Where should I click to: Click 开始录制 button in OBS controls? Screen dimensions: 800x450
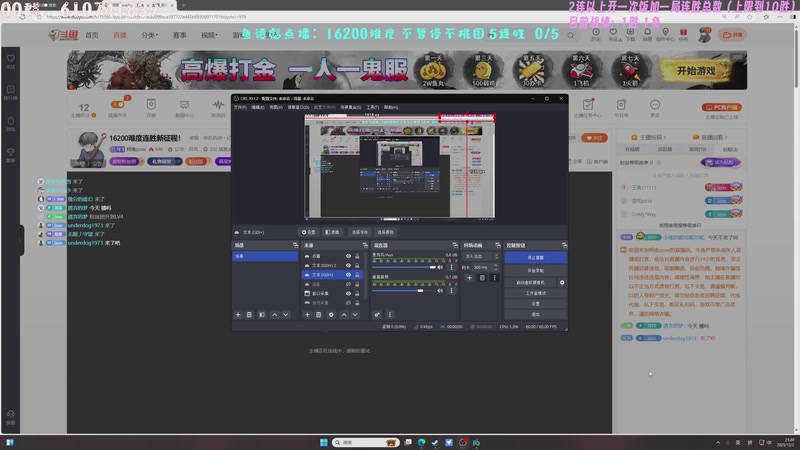coord(535,270)
